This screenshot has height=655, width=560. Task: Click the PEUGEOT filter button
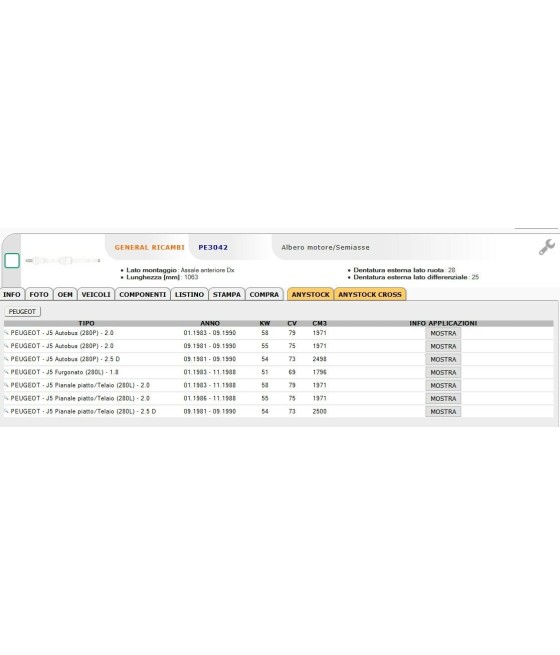point(23,312)
